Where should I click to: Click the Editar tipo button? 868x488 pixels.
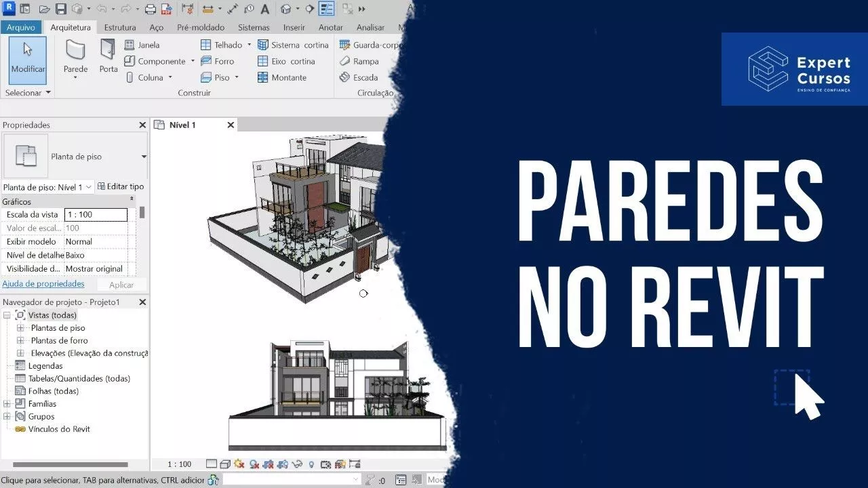coord(121,186)
